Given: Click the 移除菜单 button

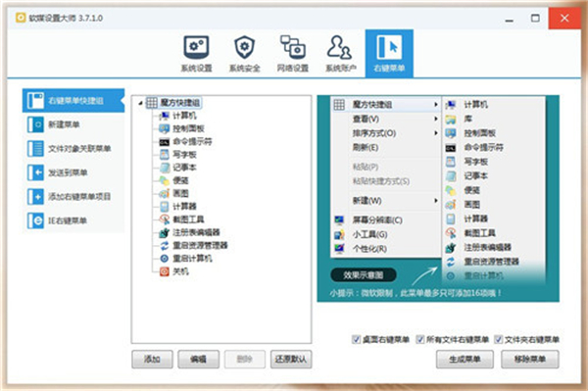Looking at the screenshot, I should tap(530, 359).
